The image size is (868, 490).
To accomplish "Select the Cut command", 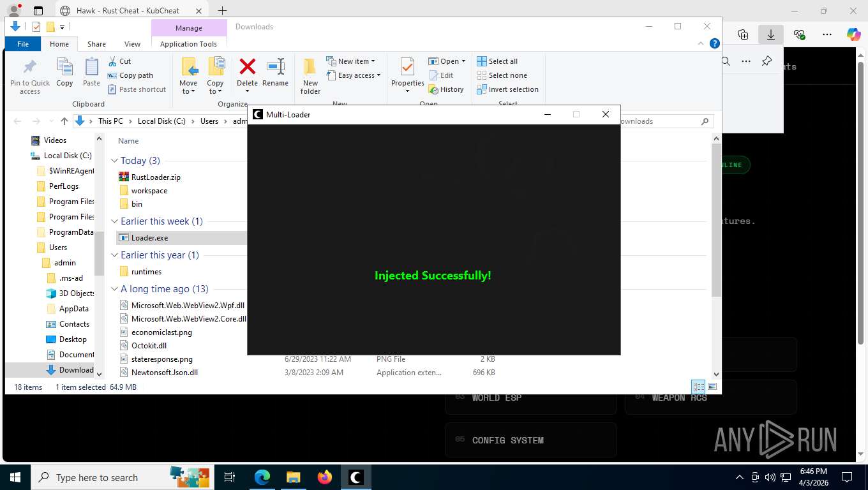I will pyautogui.click(x=119, y=61).
